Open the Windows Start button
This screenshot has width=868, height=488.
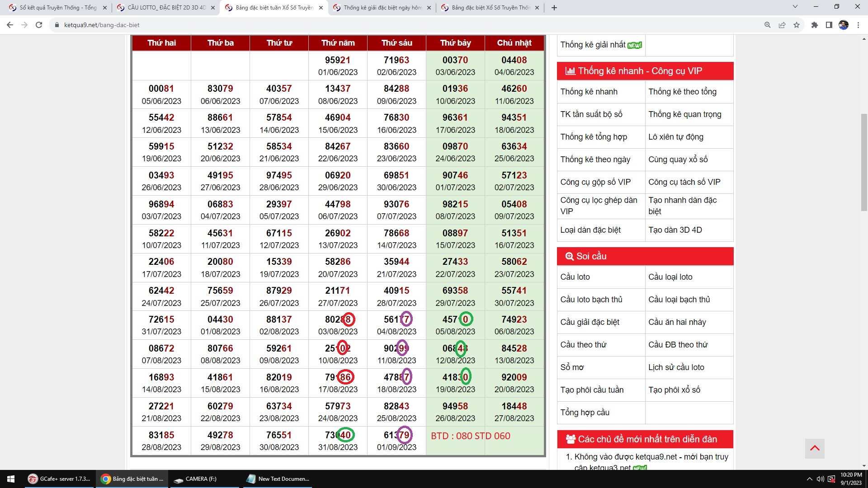pos(11,479)
